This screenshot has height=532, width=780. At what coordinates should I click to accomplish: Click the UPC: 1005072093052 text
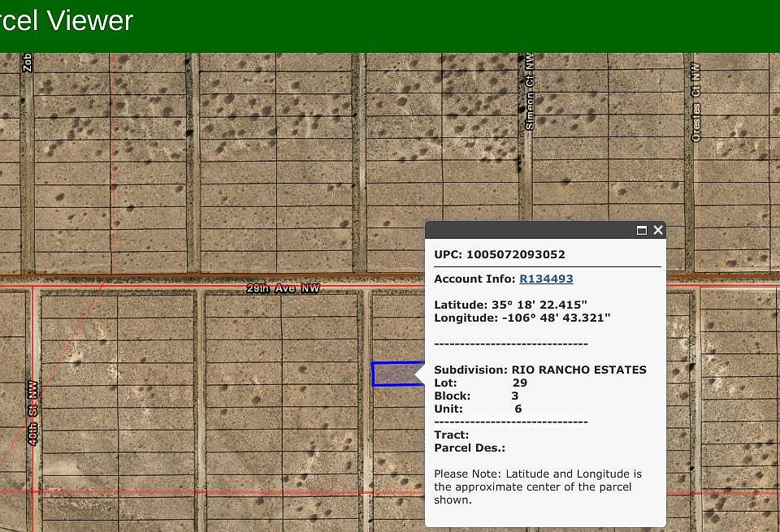500,254
